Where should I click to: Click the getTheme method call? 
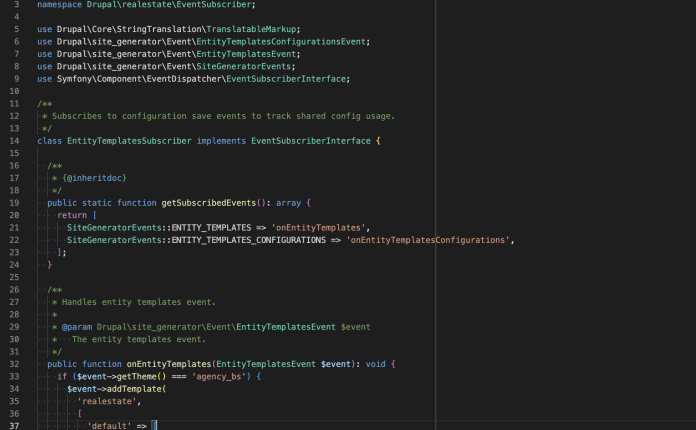coord(133,376)
